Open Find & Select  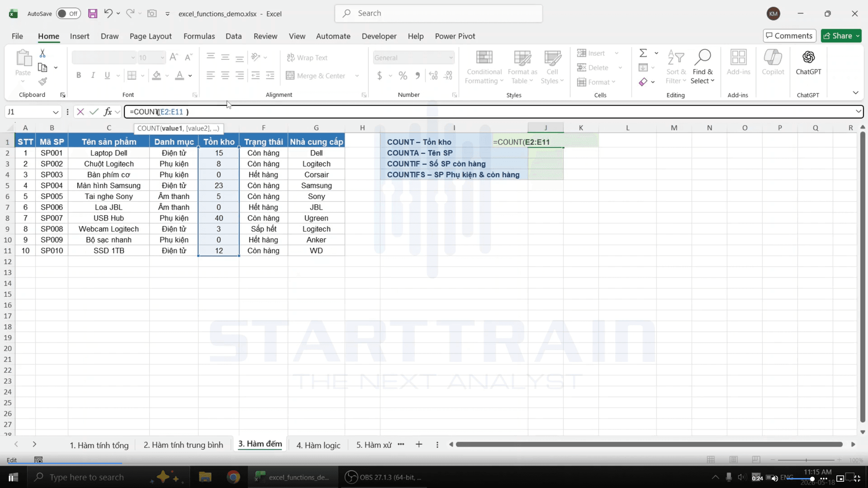pos(703,67)
